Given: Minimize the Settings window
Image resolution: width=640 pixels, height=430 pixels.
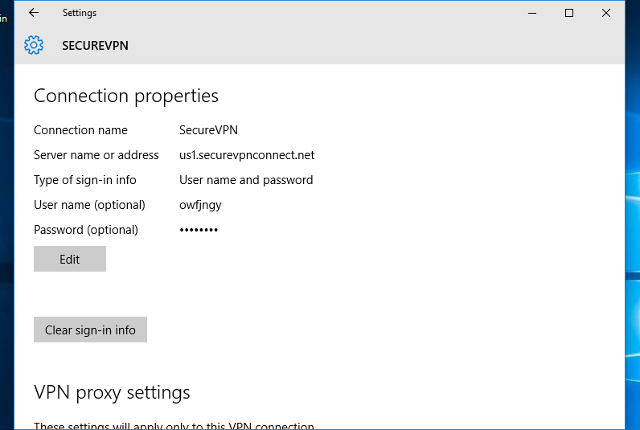Looking at the screenshot, I should click(532, 13).
